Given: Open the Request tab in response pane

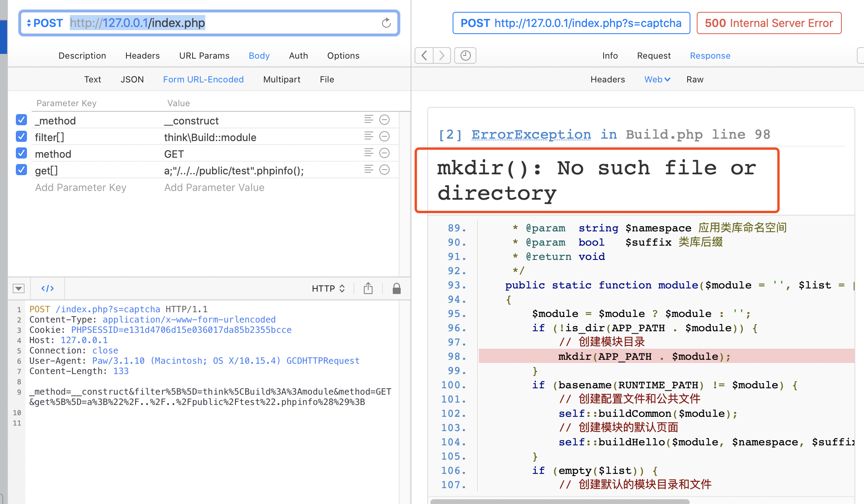Looking at the screenshot, I should (x=654, y=55).
